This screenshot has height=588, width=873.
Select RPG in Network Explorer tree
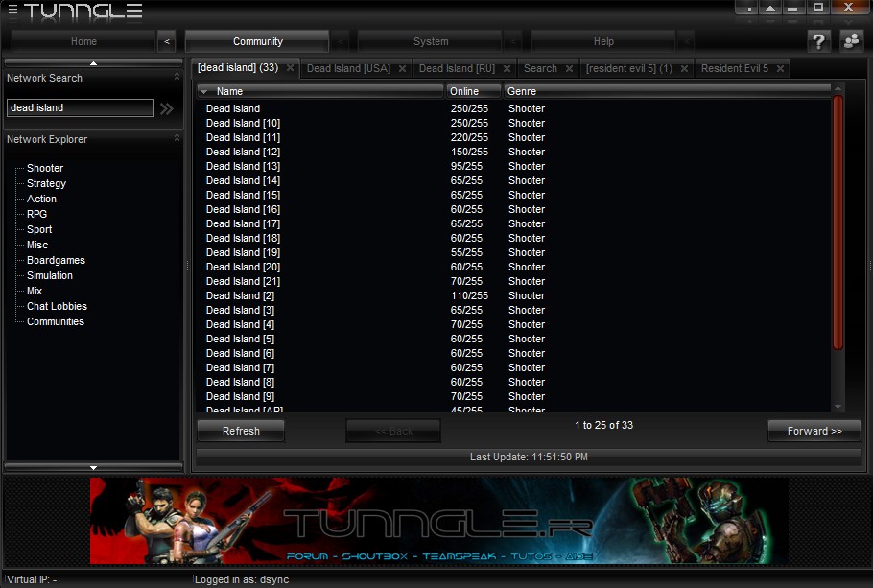coord(36,214)
